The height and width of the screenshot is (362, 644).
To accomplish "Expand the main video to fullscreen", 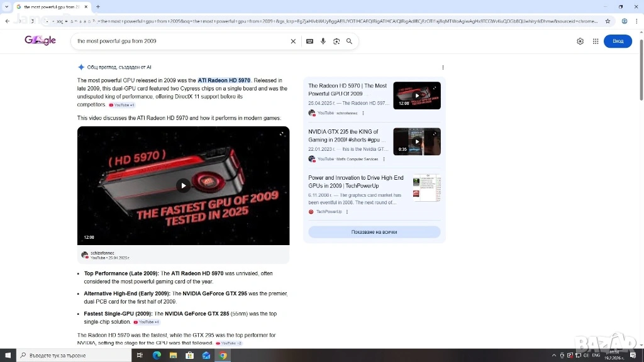I will (282, 134).
